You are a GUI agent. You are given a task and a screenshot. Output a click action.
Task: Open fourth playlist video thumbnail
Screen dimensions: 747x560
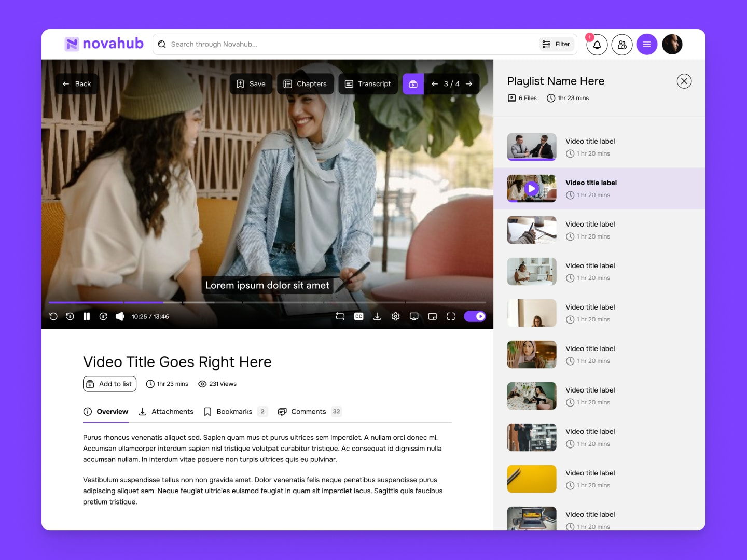(532, 271)
